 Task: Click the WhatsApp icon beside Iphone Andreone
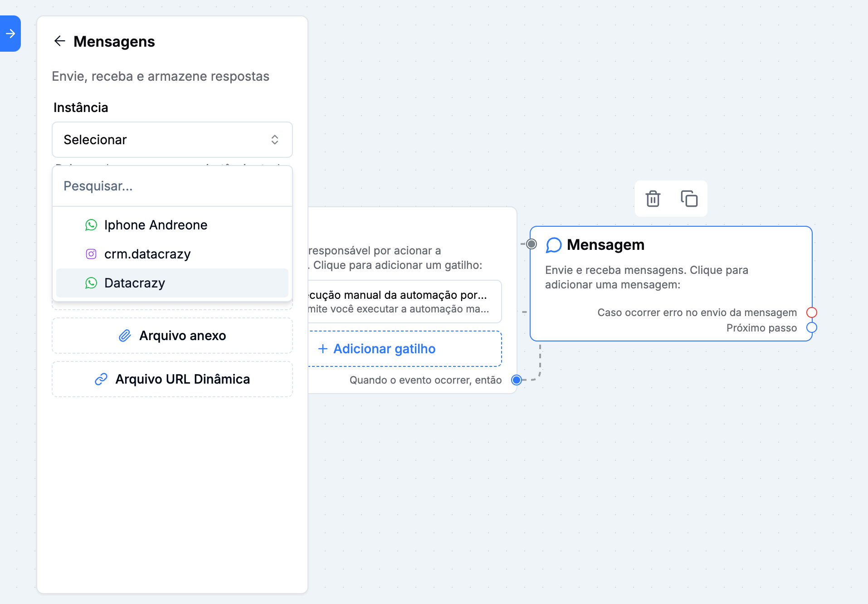point(91,225)
